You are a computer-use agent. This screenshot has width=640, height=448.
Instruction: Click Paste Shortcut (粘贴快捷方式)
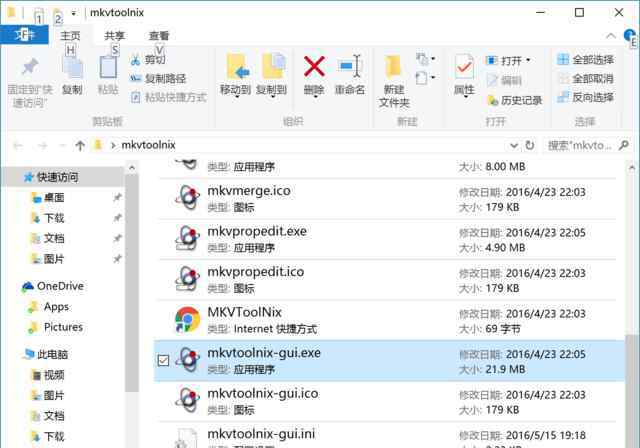(168, 98)
